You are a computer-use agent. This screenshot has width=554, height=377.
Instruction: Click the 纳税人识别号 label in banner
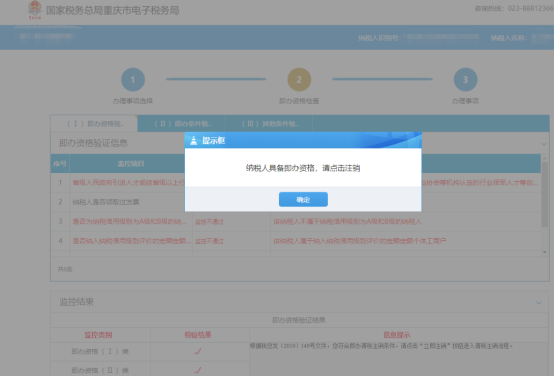pyautogui.click(x=379, y=38)
